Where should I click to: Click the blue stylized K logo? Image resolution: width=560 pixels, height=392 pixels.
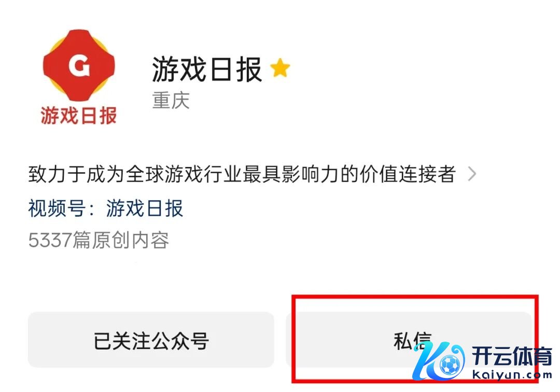click(438, 360)
